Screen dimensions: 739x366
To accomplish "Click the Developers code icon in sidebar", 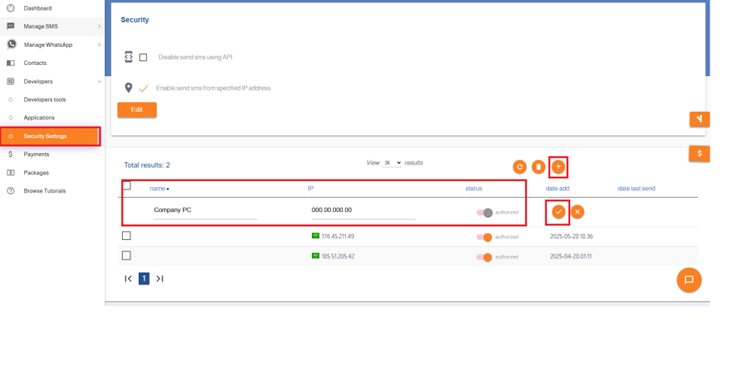I will (x=10, y=81).
